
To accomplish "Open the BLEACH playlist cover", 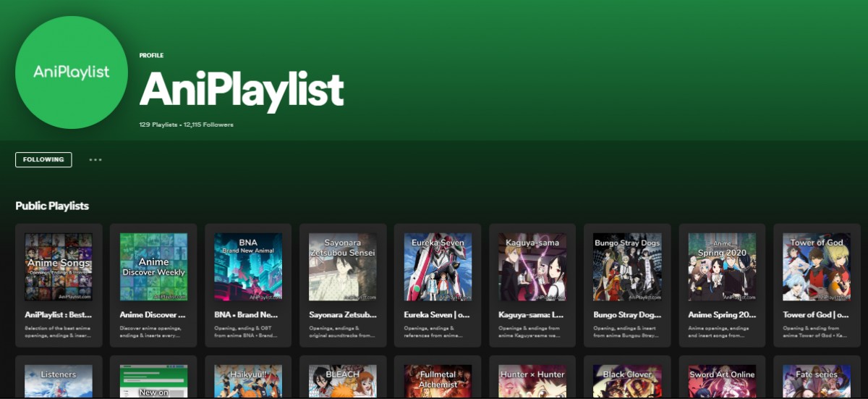I will click(343, 382).
